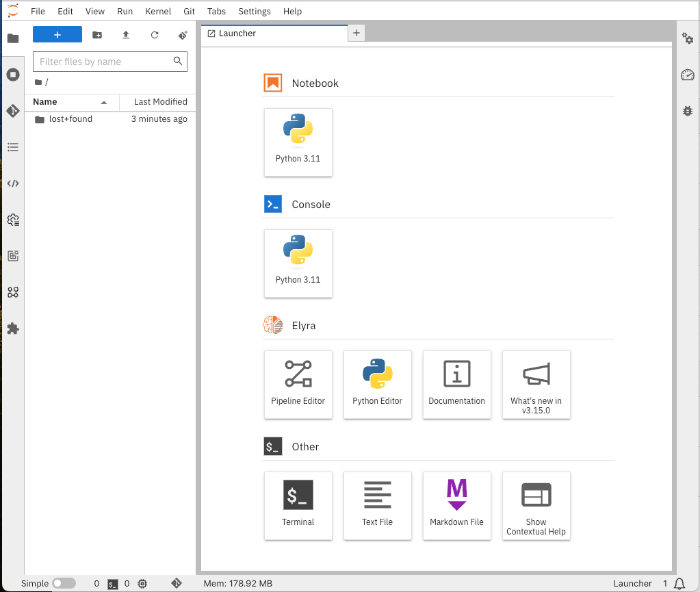
Task: Refresh the file browser list
Action: click(155, 35)
